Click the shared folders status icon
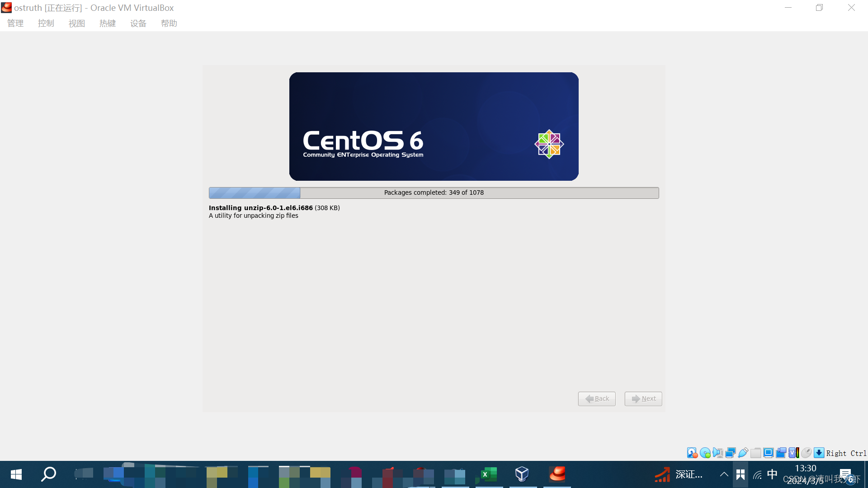The width and height of the screenshot is (868, 488). coord(755,453)
